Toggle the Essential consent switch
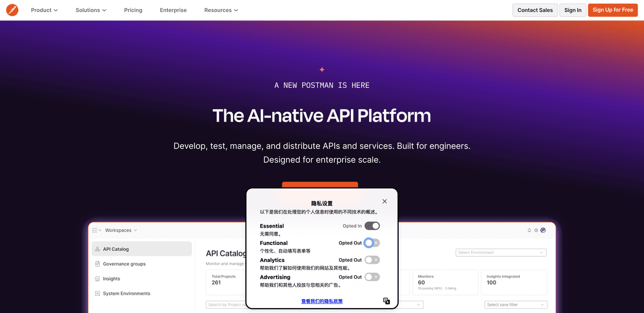Viewport: 644px width, 313px height. point(372,226)
